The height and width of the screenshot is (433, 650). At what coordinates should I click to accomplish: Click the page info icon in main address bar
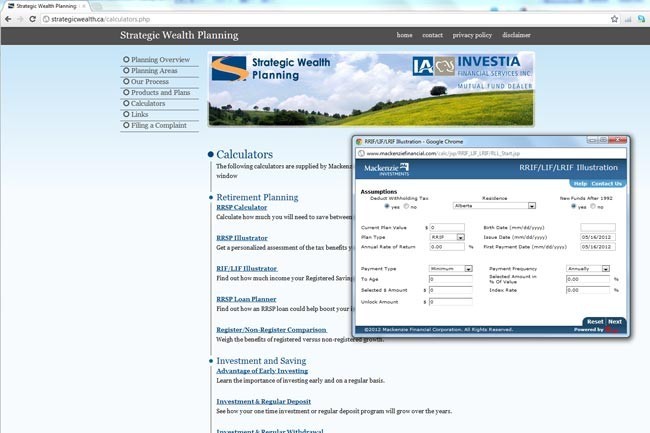[x=46, y=19]
